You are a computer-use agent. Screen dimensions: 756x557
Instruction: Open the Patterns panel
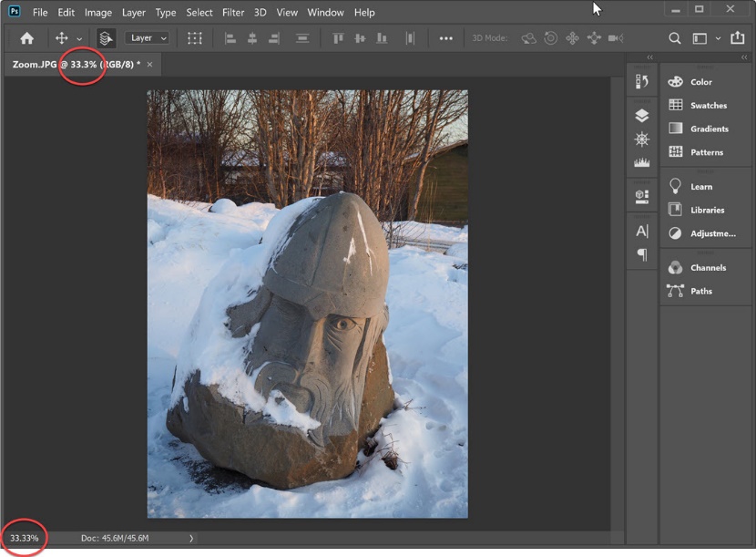(706, 152)
